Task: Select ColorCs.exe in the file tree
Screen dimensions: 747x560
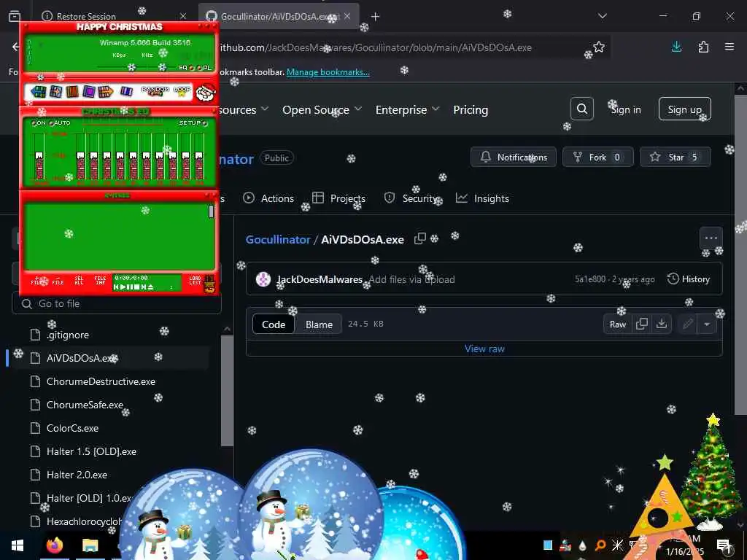Action: (72, 428)
